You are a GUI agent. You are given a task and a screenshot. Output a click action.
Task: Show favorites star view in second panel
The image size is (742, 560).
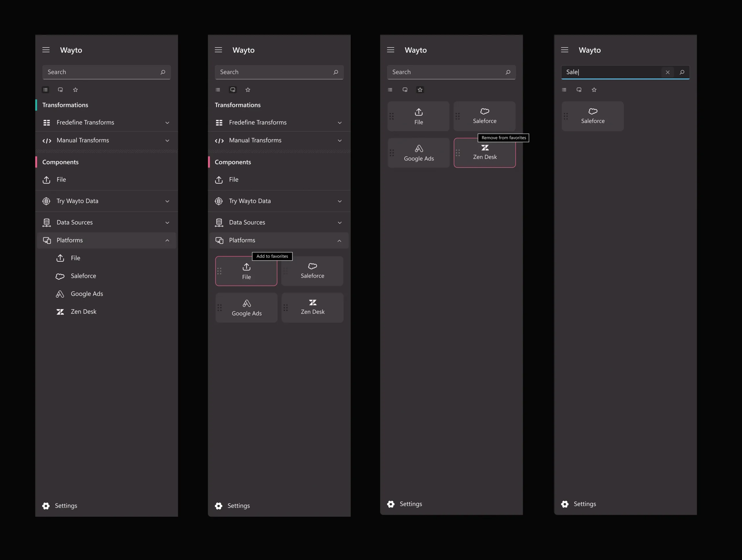tap(248, 90)
